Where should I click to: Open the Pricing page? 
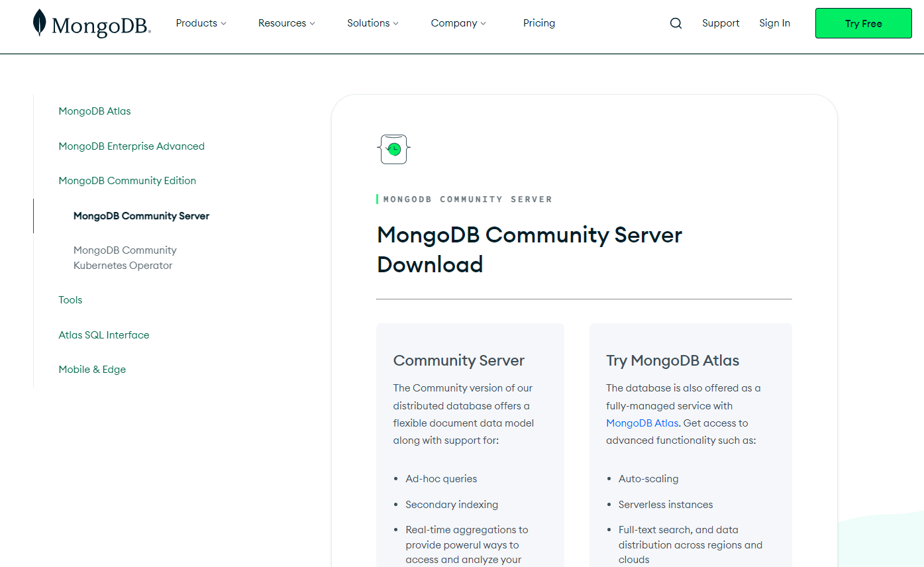click(539, 23)
